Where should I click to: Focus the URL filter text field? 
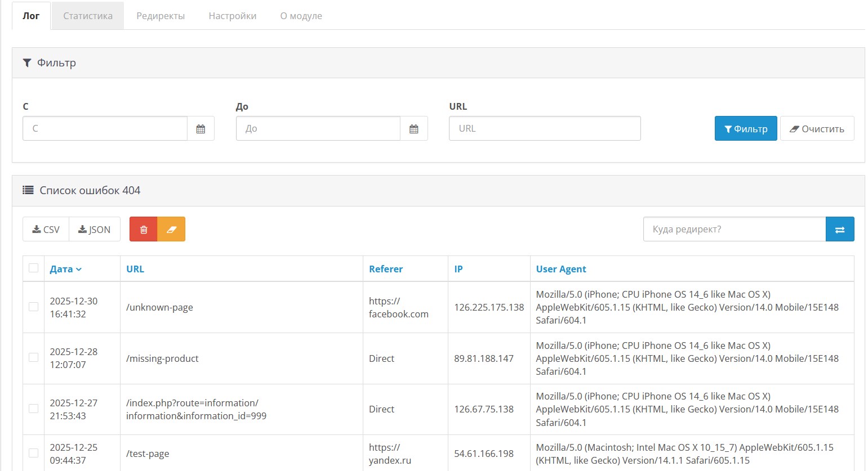pyautogui.click(x=544, y=129)
